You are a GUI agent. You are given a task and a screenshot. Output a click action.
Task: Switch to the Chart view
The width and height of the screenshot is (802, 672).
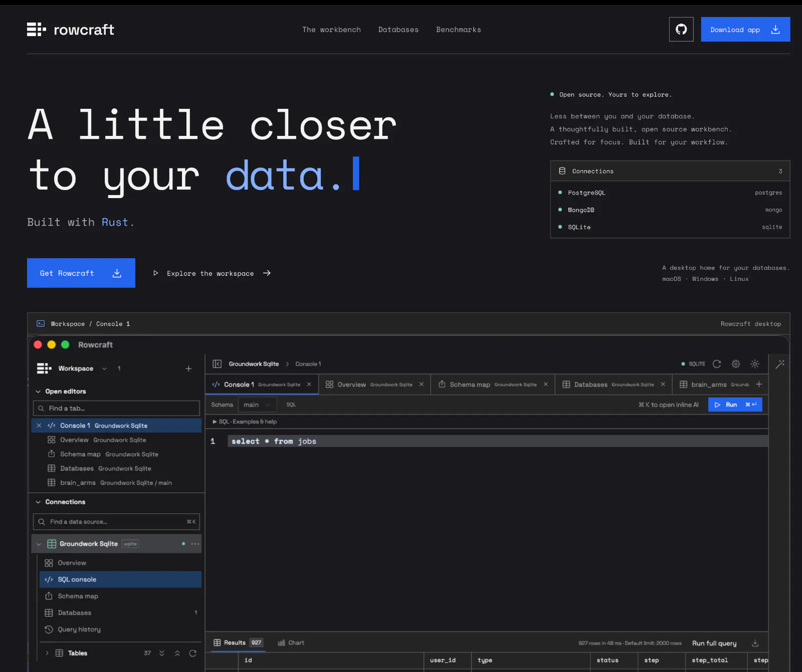click(x=291, y=642)
